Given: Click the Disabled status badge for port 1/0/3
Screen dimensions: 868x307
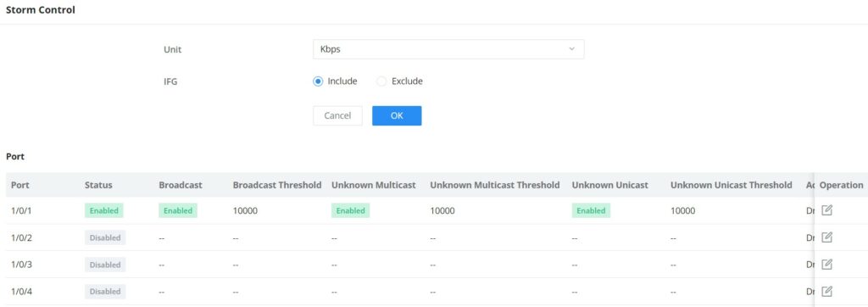Looking at the screenshot, I should pyautogui.click(x=105, y=265).
